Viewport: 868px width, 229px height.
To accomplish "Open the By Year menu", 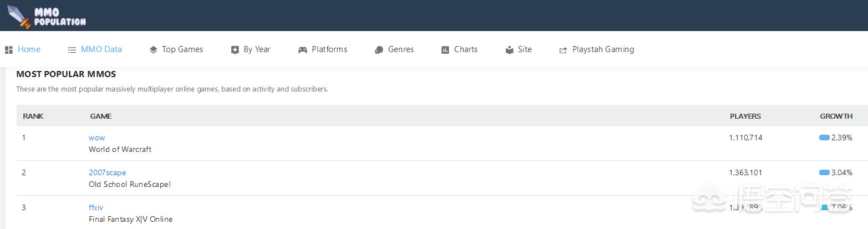I will (x=257, y=49).
